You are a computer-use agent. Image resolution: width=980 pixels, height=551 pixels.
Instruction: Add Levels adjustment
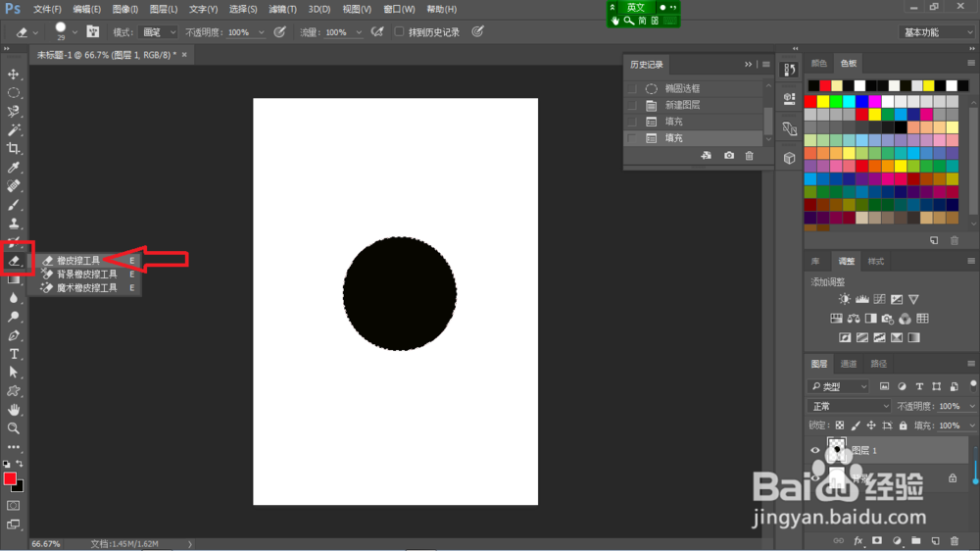coord(861,299)
